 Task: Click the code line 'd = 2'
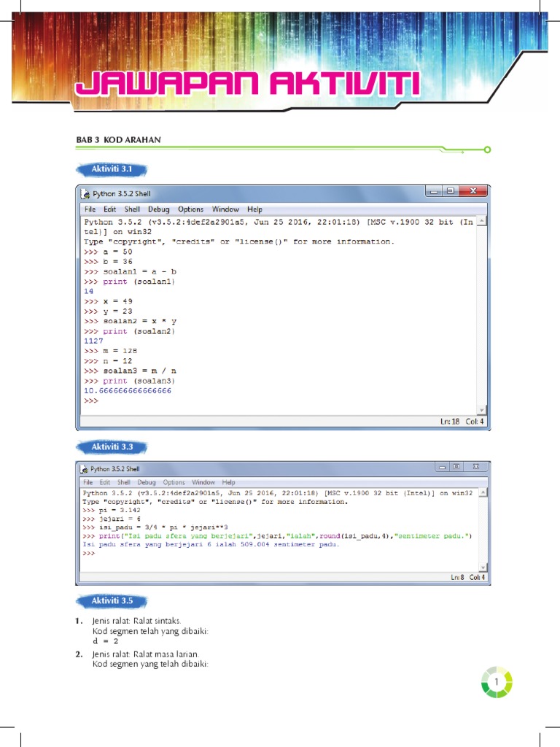[105, 641]
